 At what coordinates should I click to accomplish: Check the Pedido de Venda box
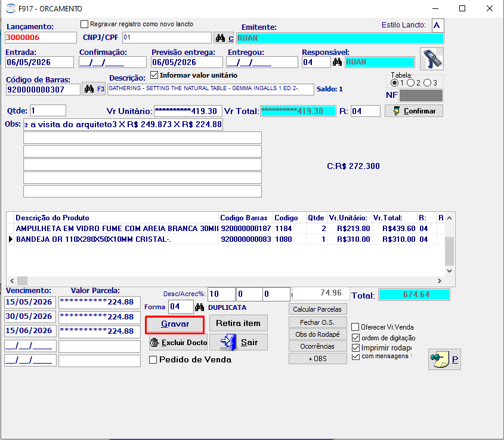153,359
